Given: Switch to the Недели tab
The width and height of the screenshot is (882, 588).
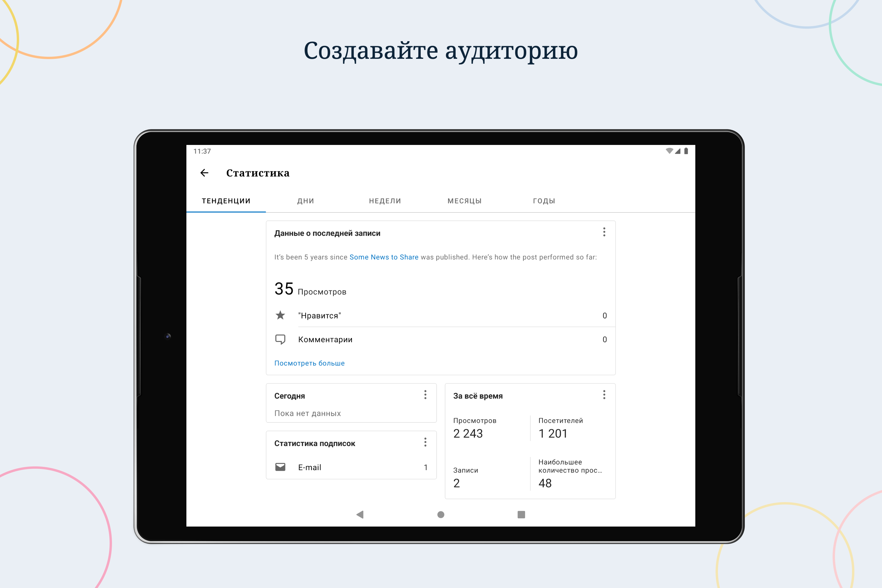Looking at the screenshot, I should 385,201.
